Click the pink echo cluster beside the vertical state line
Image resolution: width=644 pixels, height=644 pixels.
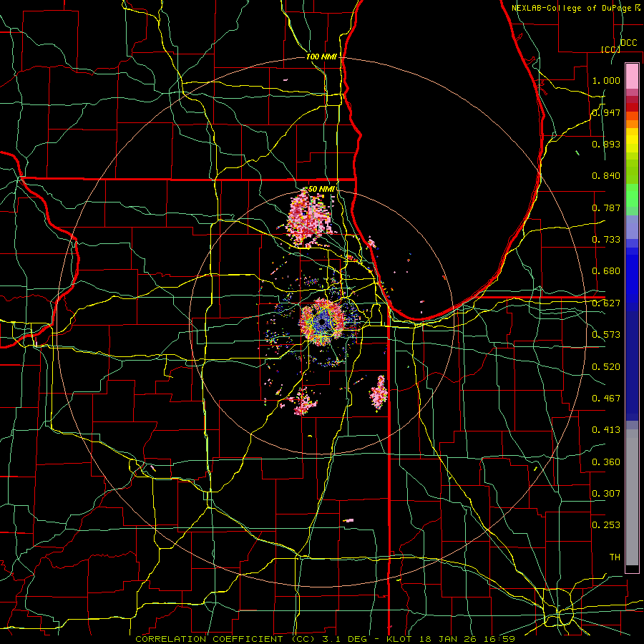pyautogui.click(x=379, y=393)
